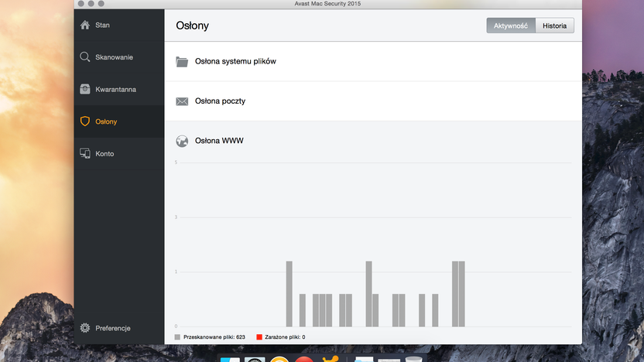Click the gray Przeskanowane pliki legend swatch
644x362 pixels.
click(177, 337)
